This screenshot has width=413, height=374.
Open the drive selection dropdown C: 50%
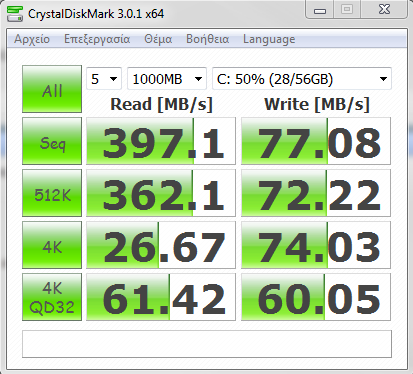(302, 79)
